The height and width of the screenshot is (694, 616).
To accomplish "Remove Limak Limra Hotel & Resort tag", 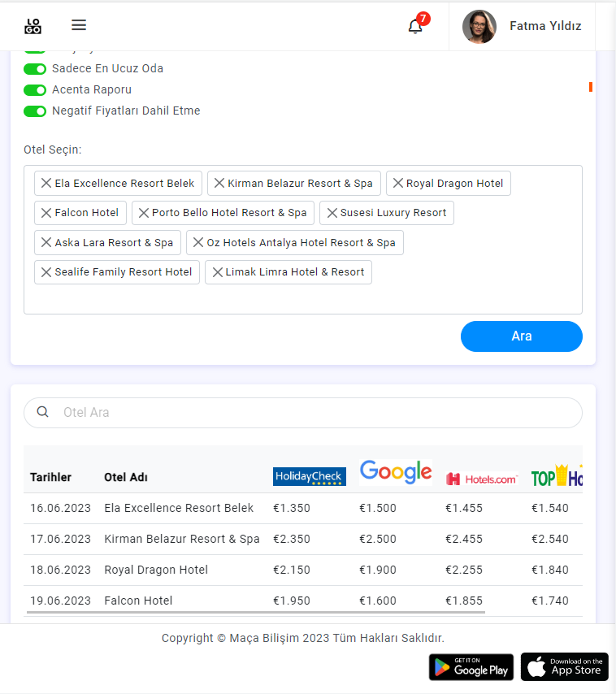I will pos(218,272).
